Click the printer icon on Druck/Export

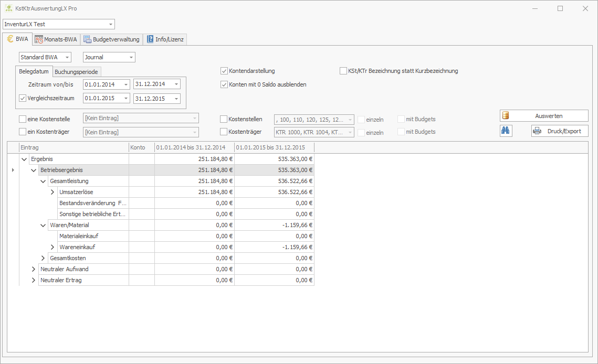(537, 131)
